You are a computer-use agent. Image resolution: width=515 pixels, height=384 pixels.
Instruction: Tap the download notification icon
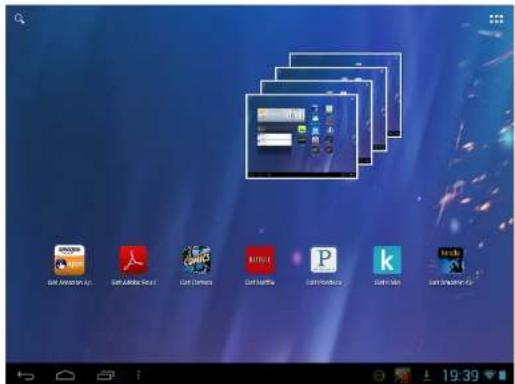[x=426, y=376]
